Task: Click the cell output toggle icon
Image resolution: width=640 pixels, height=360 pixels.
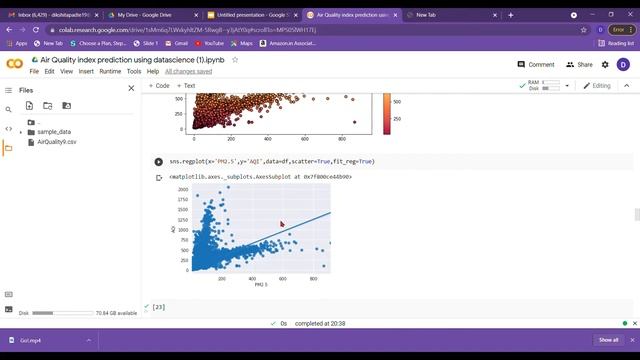Action: coord(159,178)
